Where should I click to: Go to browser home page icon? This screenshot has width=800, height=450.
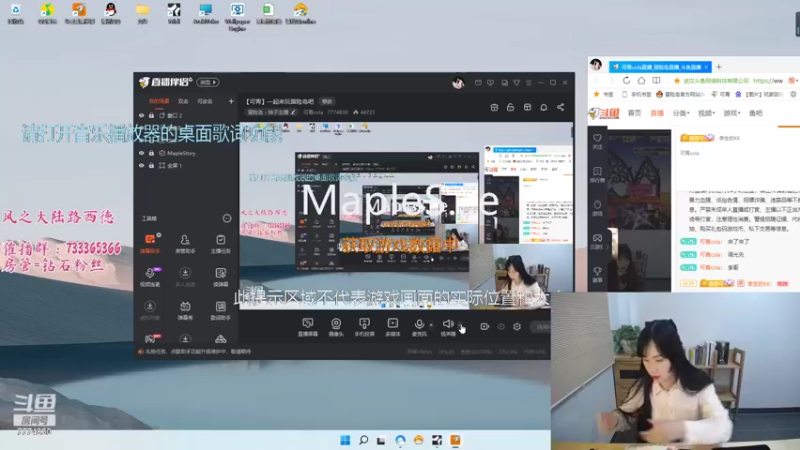(641, 81)
